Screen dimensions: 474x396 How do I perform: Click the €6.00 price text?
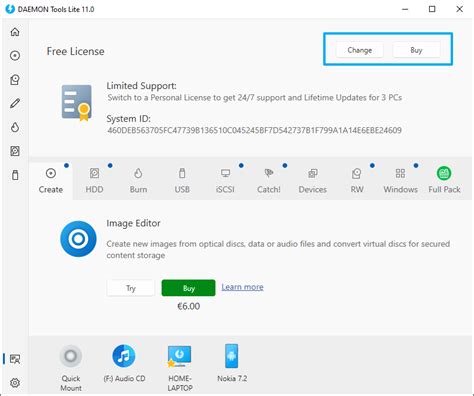point(189,306)
